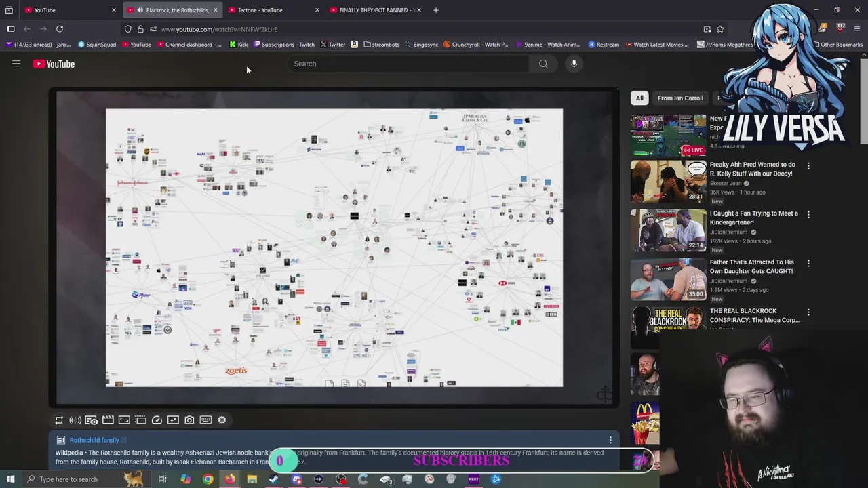Open the Freaky Ahh Pred video thumbnail

668,182
